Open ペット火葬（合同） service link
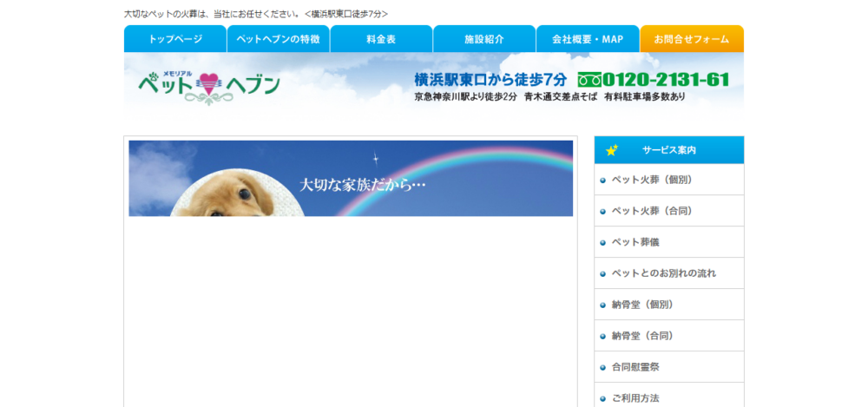 point(669,210)
